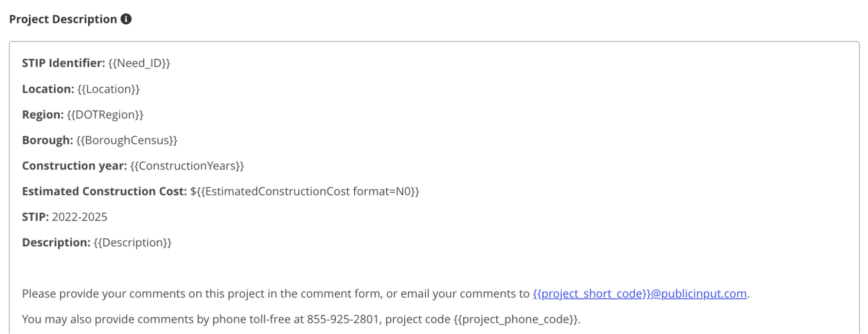Click the bold Location label
The height and width of the screenshot is (334, 868).
pyautogui.click(x=48, y=89)
